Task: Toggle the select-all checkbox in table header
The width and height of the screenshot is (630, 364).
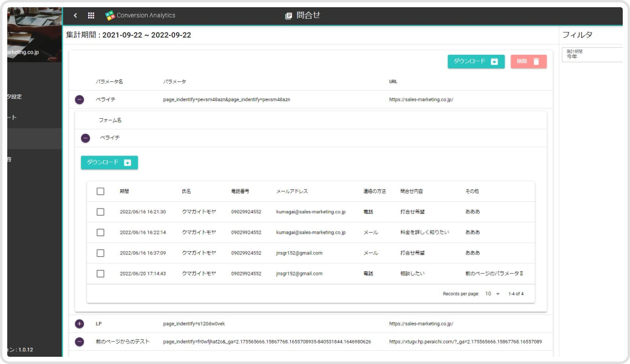Action: pos(101,191)
